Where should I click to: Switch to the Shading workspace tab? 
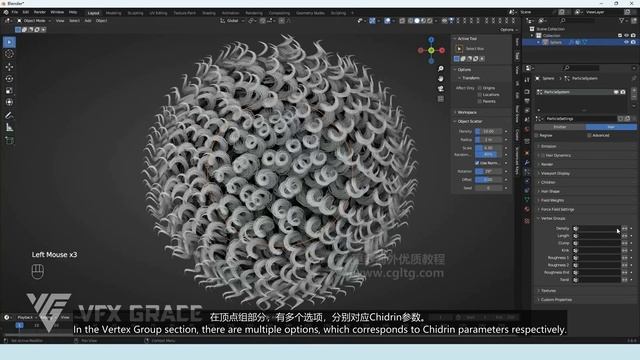click(209, 13)
